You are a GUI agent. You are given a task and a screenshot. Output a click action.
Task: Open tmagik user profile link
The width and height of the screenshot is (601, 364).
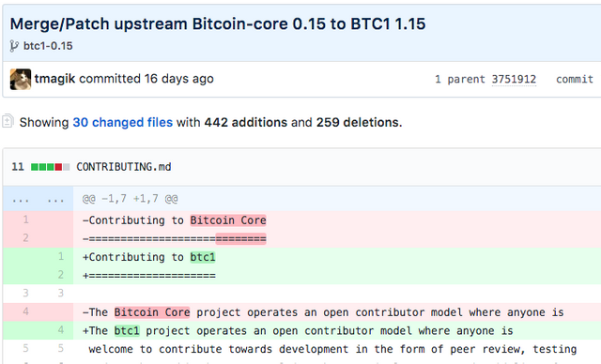coord(54,79)
